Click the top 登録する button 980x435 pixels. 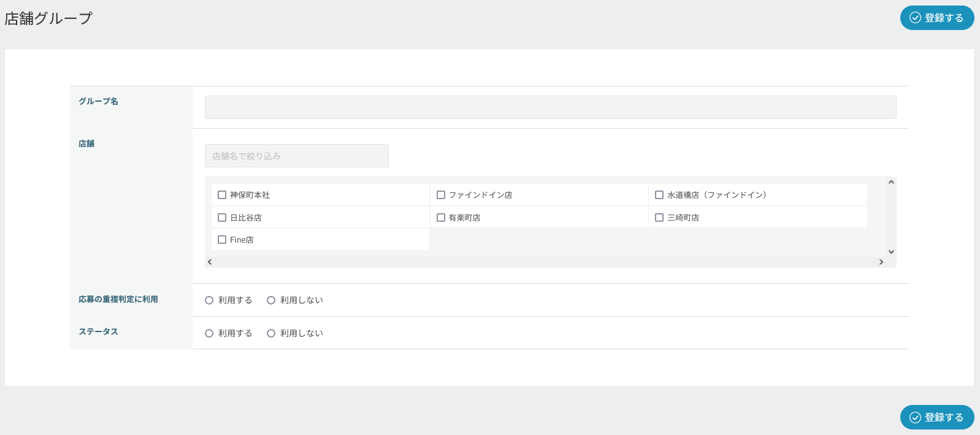[x=936, y=18]
